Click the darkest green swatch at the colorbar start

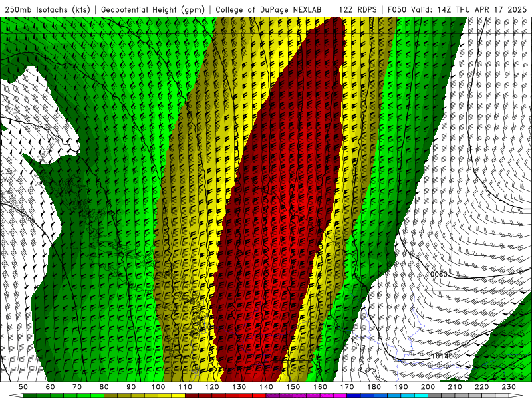pos(30,396)
